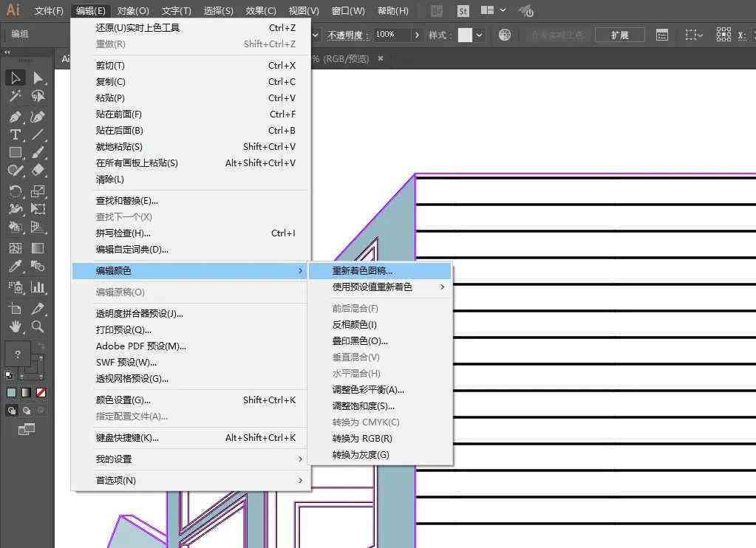Image resolution: width=756 pixels, height=548 pixels.
Task: Enable Draw Normal mode
Action: click(x=12, y=411)
